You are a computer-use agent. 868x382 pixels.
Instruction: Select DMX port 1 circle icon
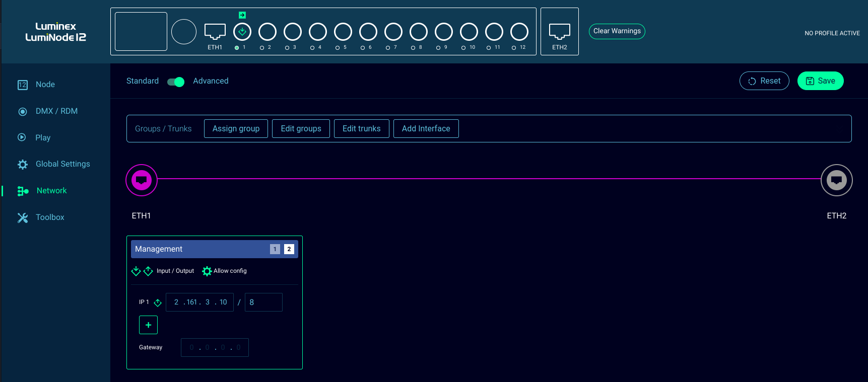(242, 32)
